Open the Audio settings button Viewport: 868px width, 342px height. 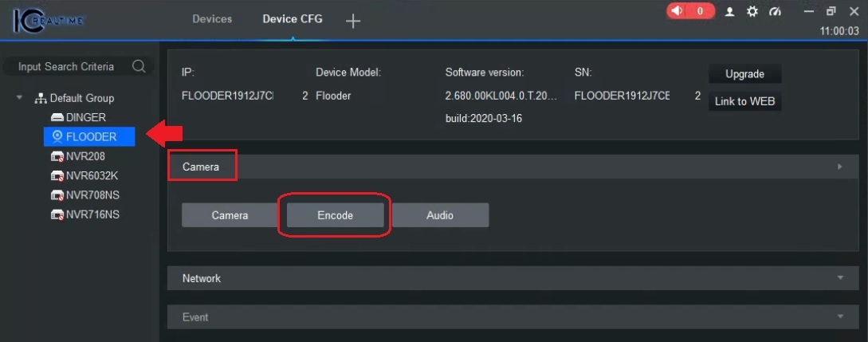tap(440, 215)
